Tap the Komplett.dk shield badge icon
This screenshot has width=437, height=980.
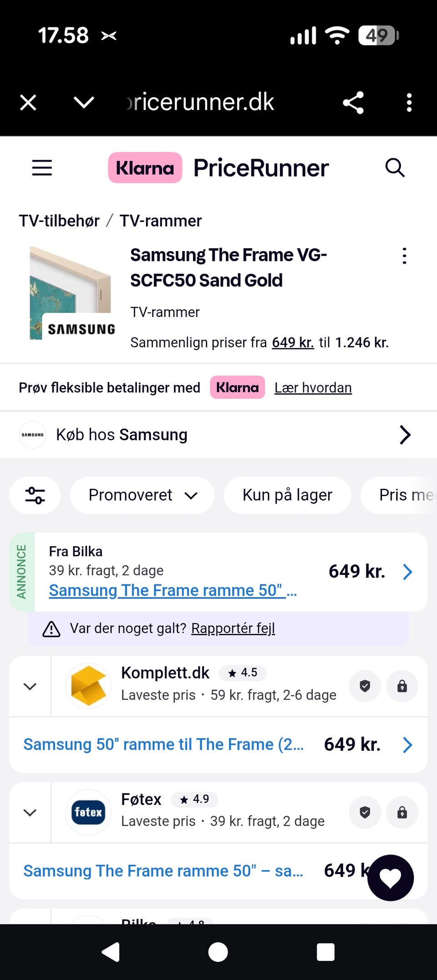click(x=365, y=686)
